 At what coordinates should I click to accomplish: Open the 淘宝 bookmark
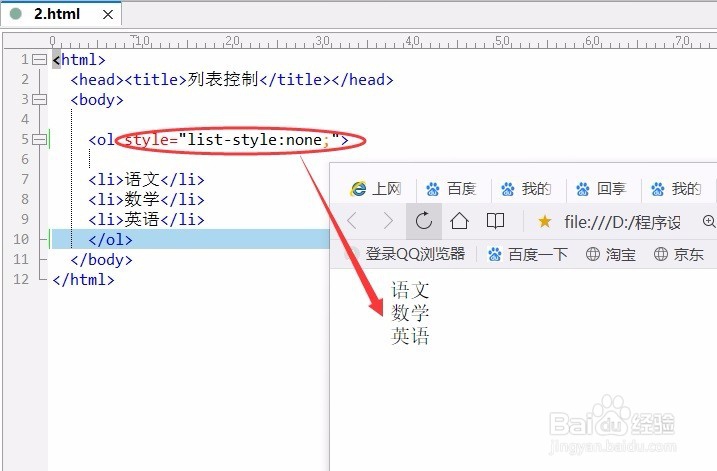[611, 254]
